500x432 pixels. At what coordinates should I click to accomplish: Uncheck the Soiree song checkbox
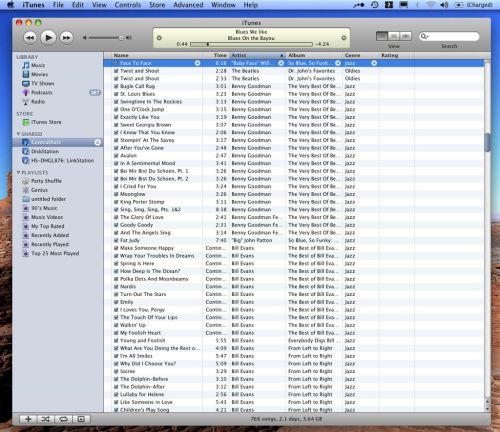coord(116,371)
